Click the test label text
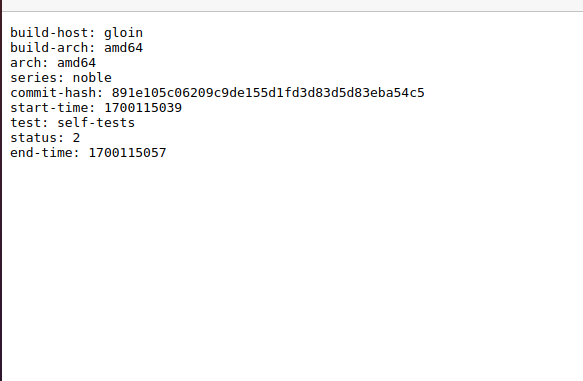This screenshot has width=583, height=381. 29,123
